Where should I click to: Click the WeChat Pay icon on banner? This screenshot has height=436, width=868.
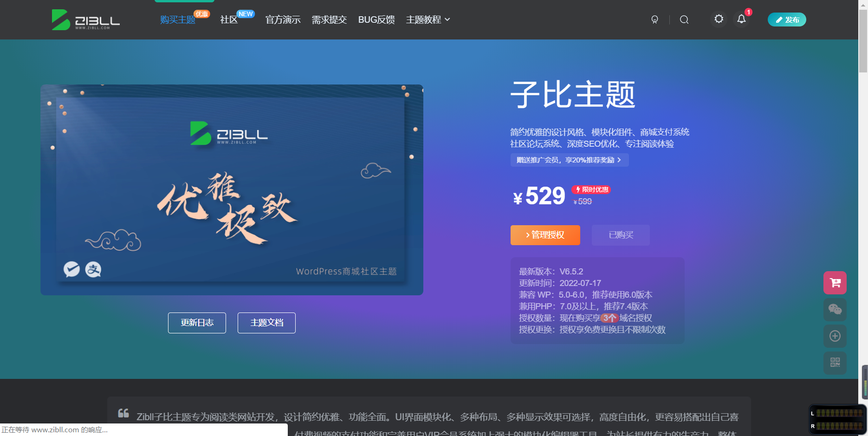pyautogui.click(x=71, y=269)
